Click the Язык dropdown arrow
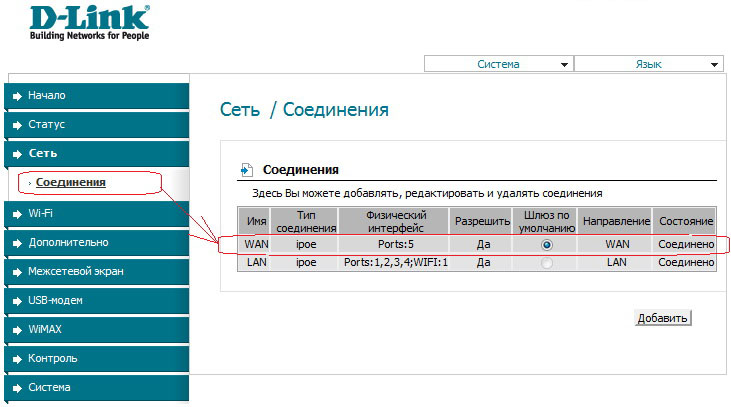This screenshot has width=731, height=407. 714,65
